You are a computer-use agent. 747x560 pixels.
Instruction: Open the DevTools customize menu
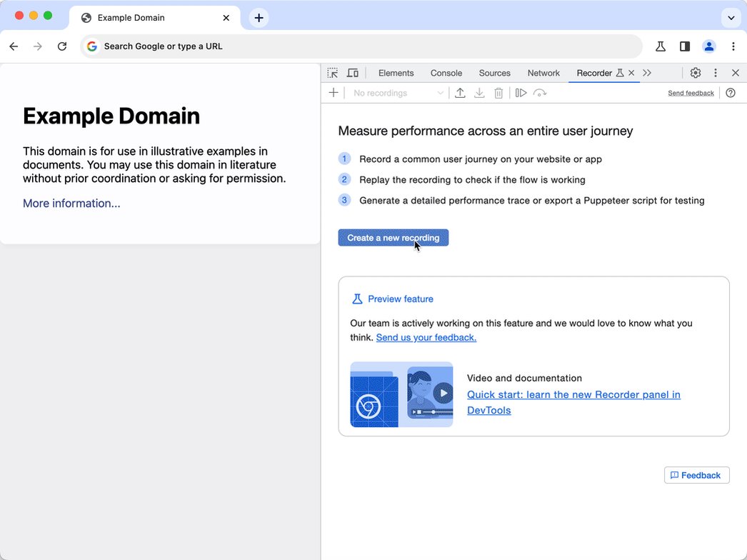point(715,73)
